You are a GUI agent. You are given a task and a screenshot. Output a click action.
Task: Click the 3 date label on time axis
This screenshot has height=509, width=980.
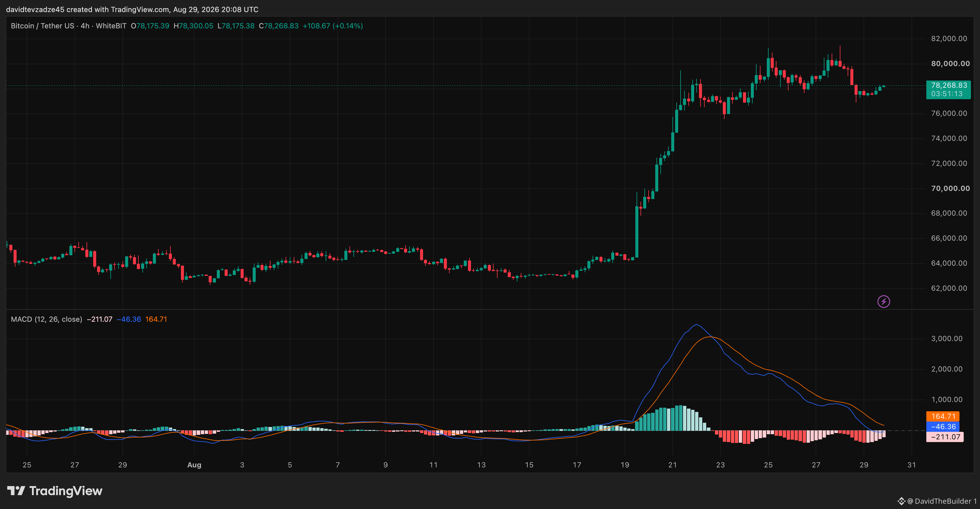point(242,465)
